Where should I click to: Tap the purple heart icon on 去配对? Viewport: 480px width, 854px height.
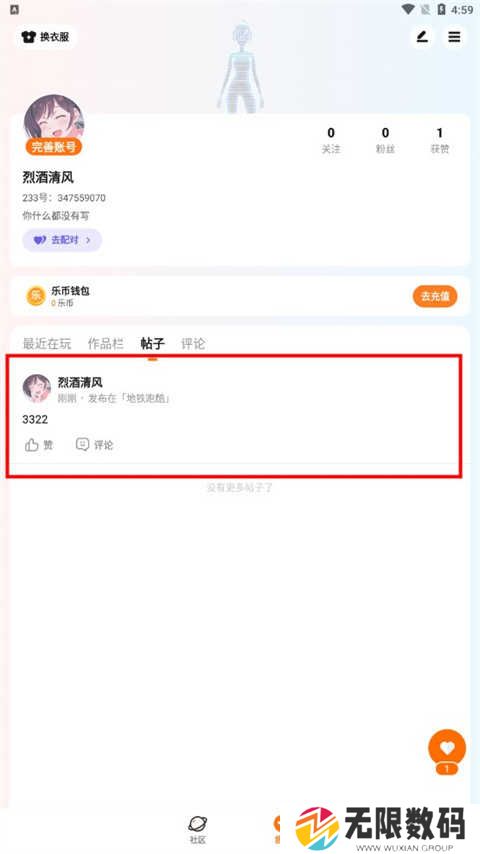pyautogui.click(x=40, y=240)
